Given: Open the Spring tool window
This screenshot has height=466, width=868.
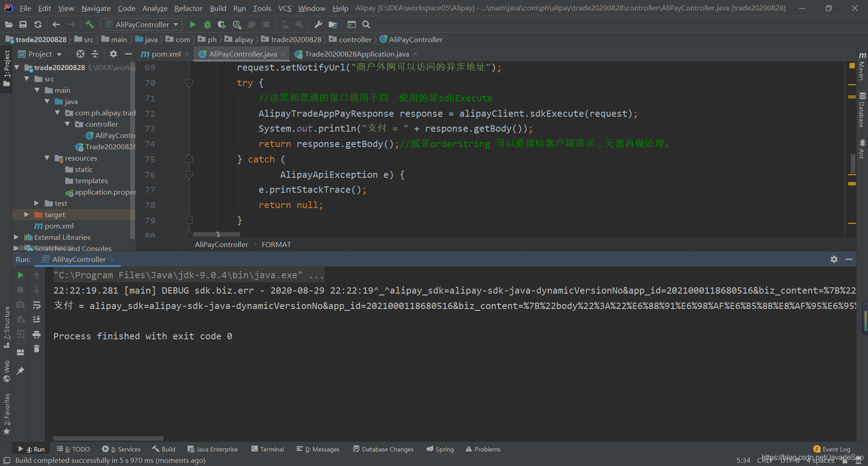Looking at the screenshot, I should click(440, 449).
